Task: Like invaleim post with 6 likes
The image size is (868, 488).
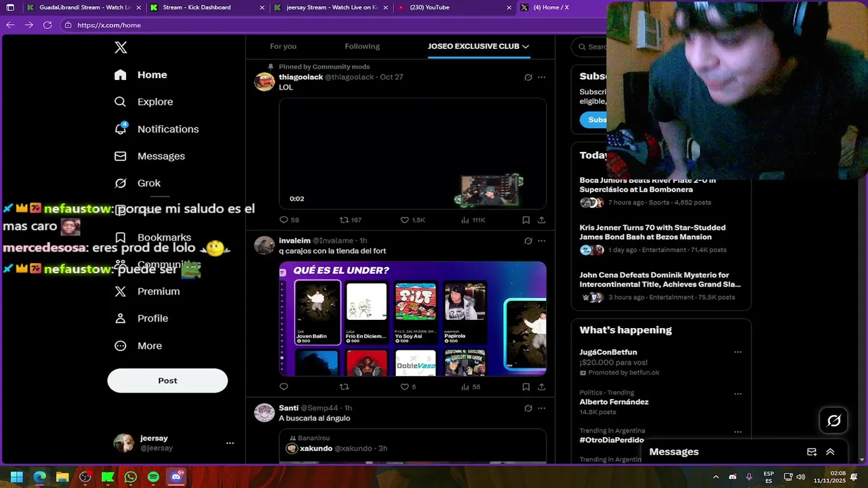Action: (408, 387)
